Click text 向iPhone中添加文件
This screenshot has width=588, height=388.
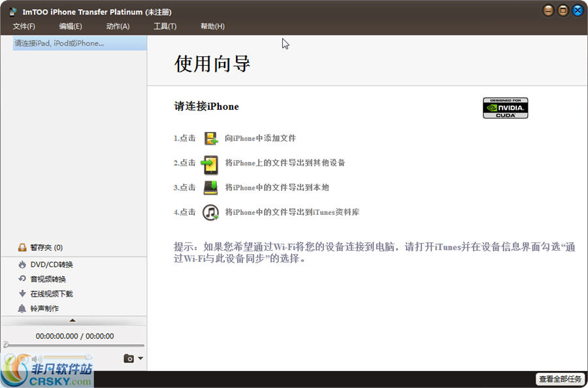click(260, 138)
